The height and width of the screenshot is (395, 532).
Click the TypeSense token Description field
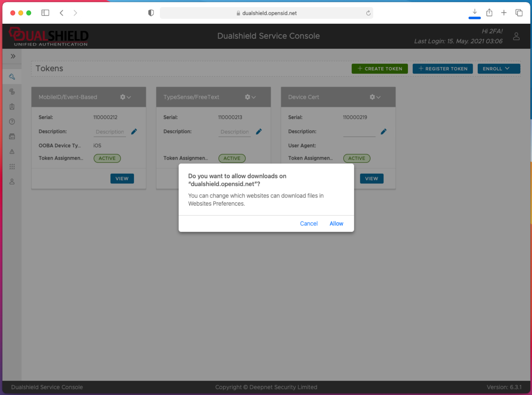click(234, 132)
